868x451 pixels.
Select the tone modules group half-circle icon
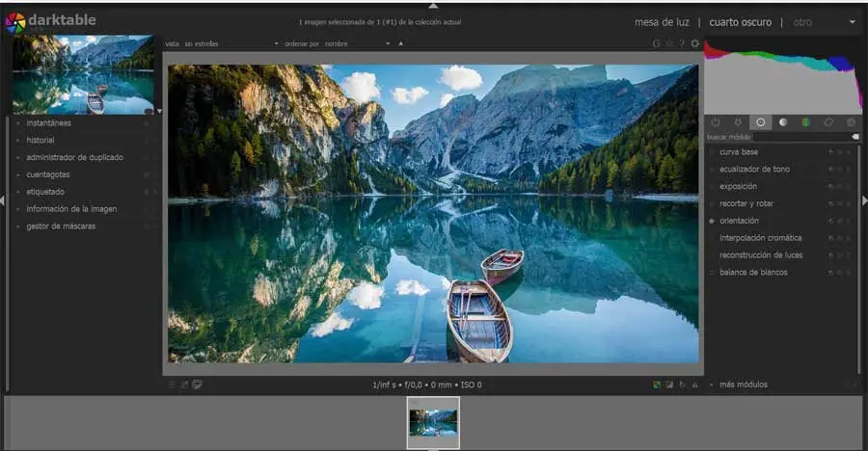783,121
